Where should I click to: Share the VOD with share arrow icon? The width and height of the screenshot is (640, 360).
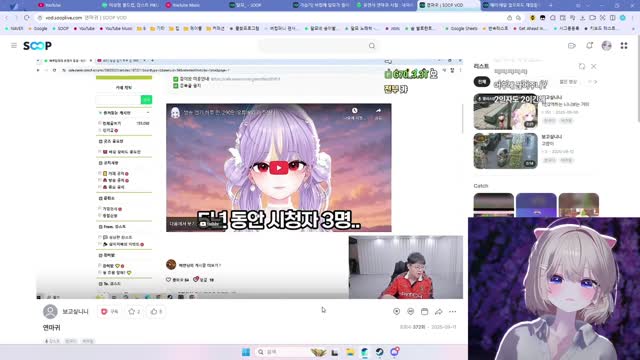(438, 311)
